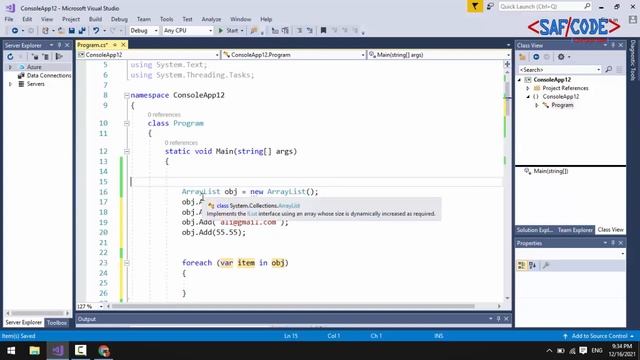
Task: Click the Quick Launch search field
Action: pyautogui.click(x=545, y=7)
